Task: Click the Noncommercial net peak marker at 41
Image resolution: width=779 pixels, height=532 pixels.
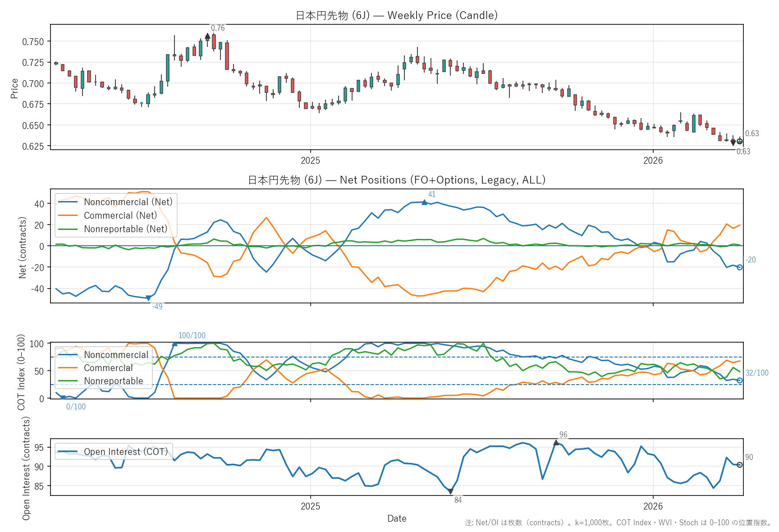Action: pos(424,202)
